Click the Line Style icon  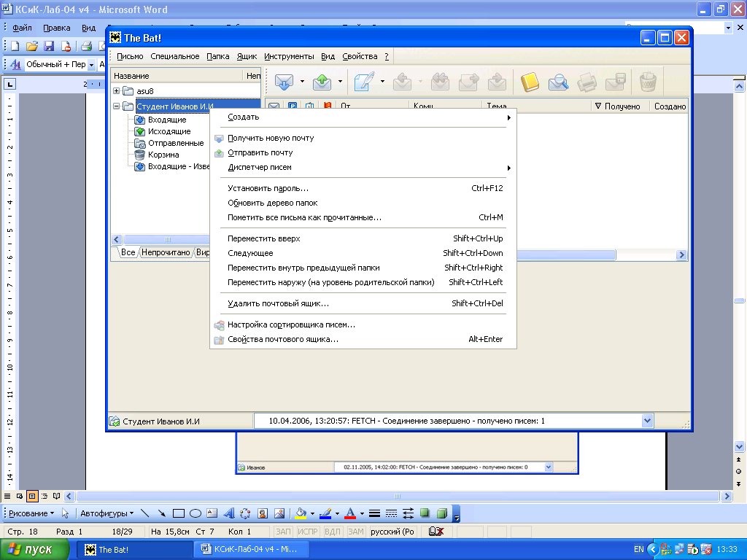click(x=374, y=513)
